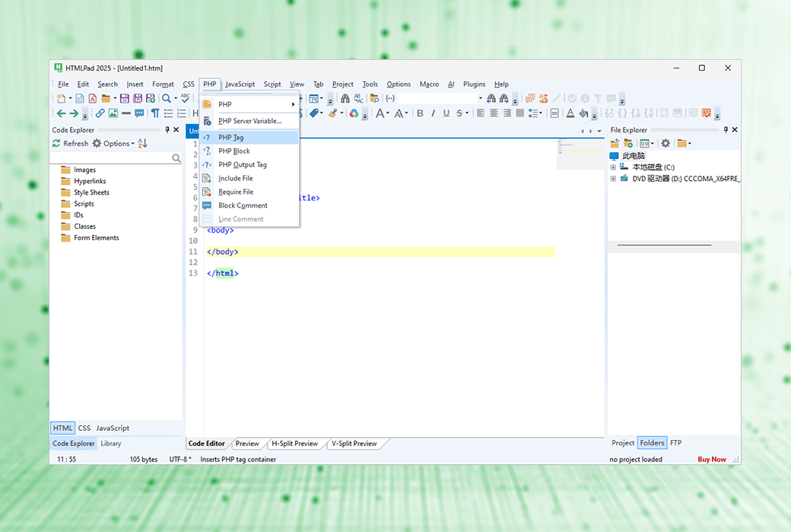This screenshot has width=791, height=532.
Task: Toggle Align center
Action: pos(494,113)
